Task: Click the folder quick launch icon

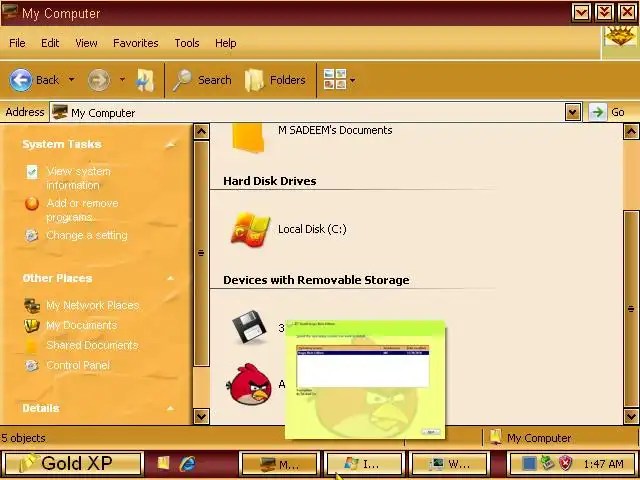Action: click(163, 462)
